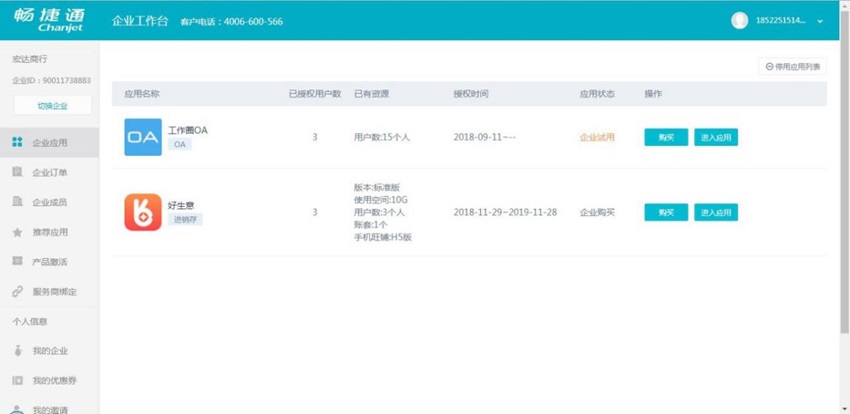Click the 使用空间:10G text
The height and width of the screenshot is (414, 850).
pos(381,200)
